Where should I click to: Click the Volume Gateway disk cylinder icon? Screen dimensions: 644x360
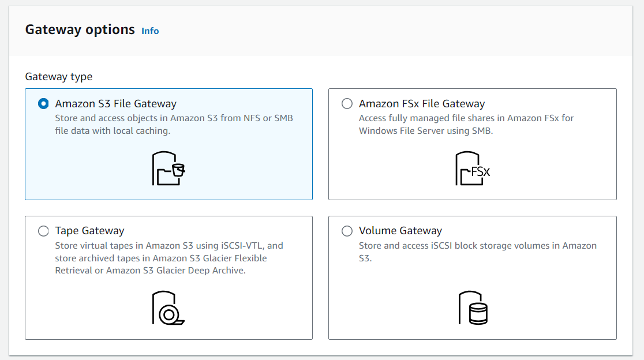point(473,308)
